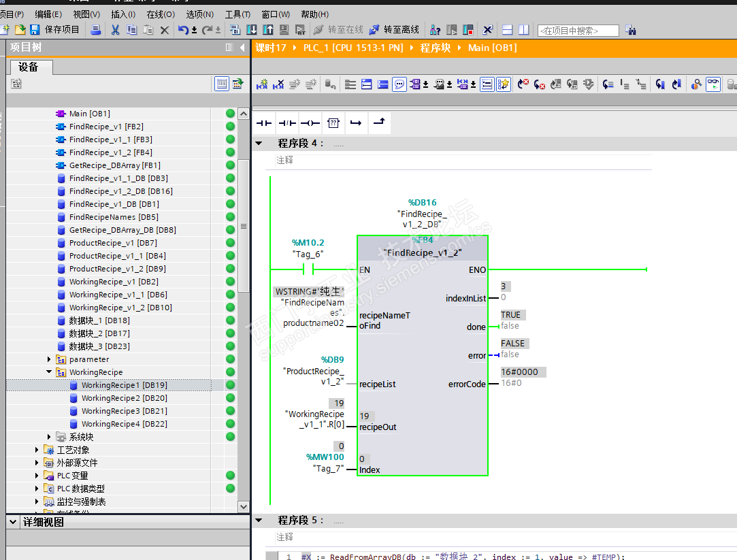Expand the parameter folder
The image size is (737, 560).
point(49,359)
